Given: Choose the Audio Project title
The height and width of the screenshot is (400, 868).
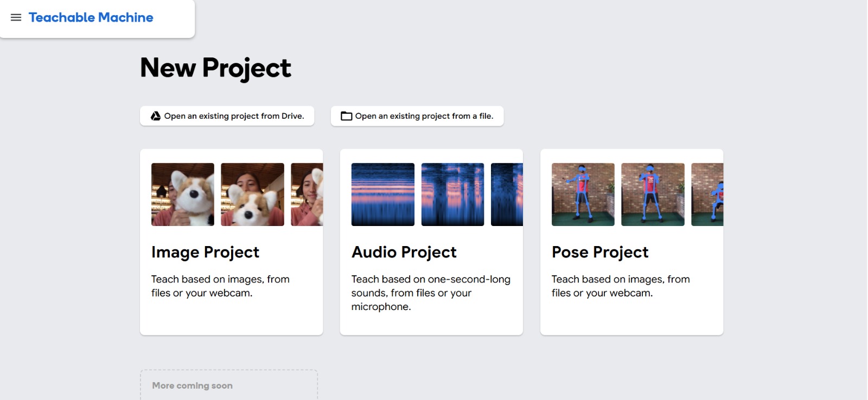Looking at the screenshot, I should tap(404, 252).
